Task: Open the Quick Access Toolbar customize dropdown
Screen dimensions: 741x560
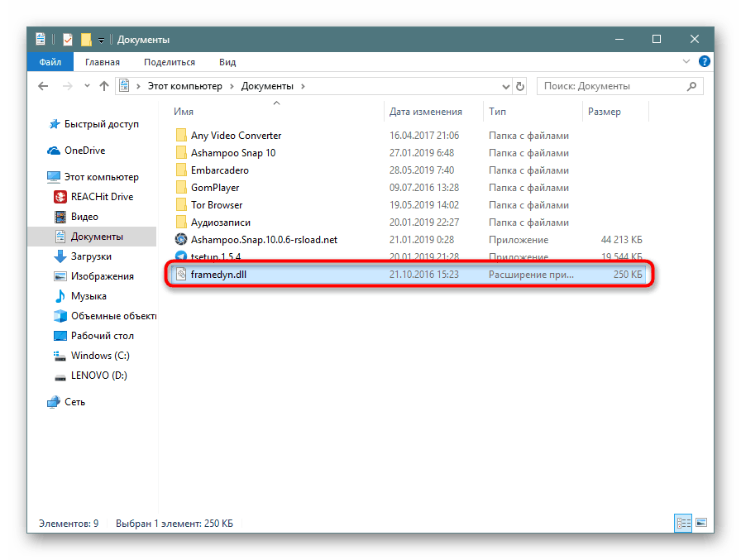Action: point(101,41)
